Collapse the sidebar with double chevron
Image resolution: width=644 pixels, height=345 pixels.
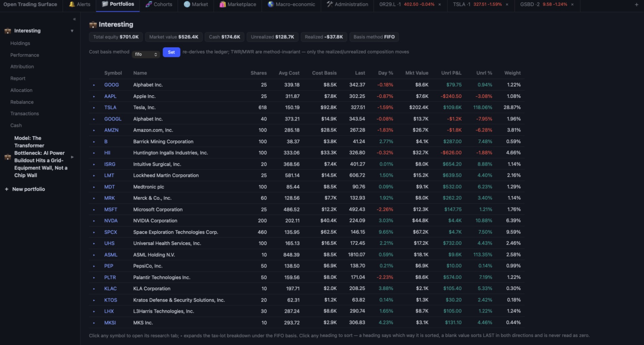coord(74,19)
